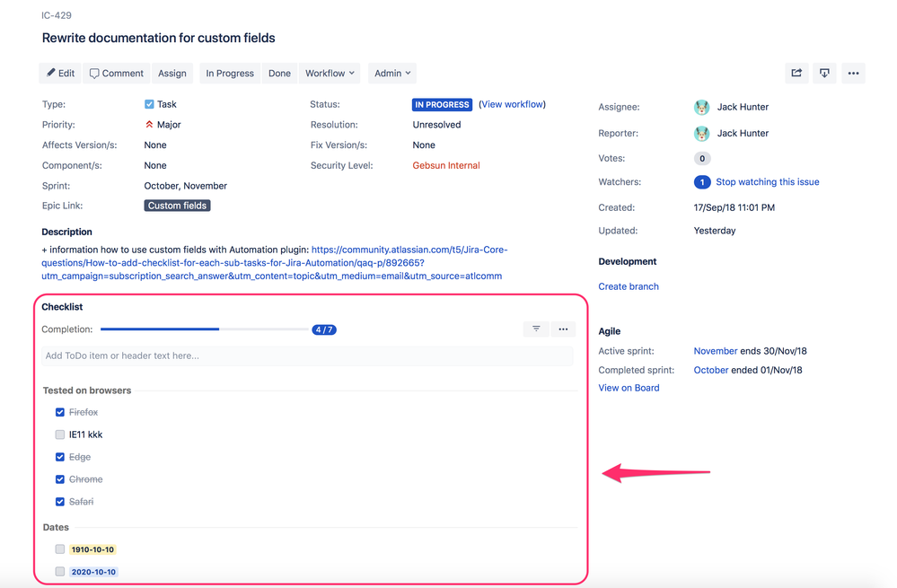Click the Description heading

click(x=67, y=232)
